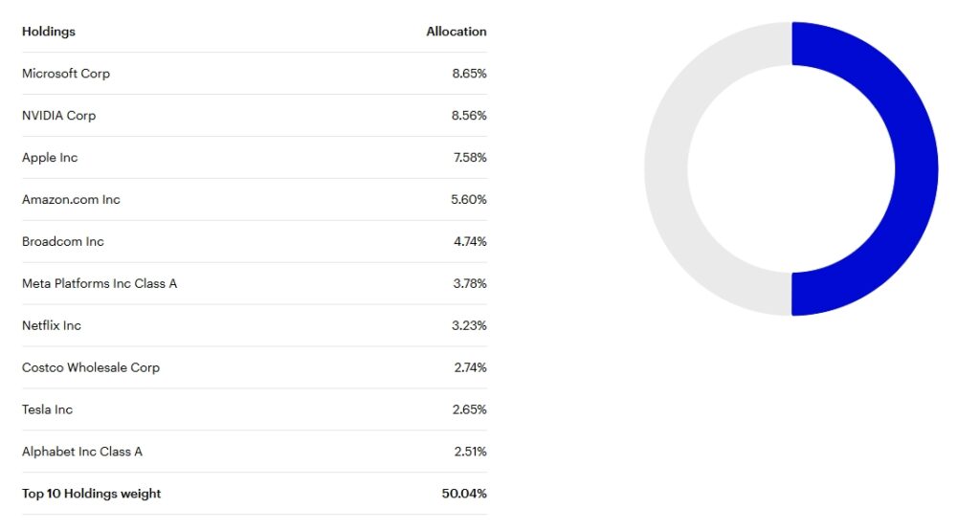The image size is (980, 530).
Task: Click the 50.04% total allocation value
Action: tap(464, 493)
